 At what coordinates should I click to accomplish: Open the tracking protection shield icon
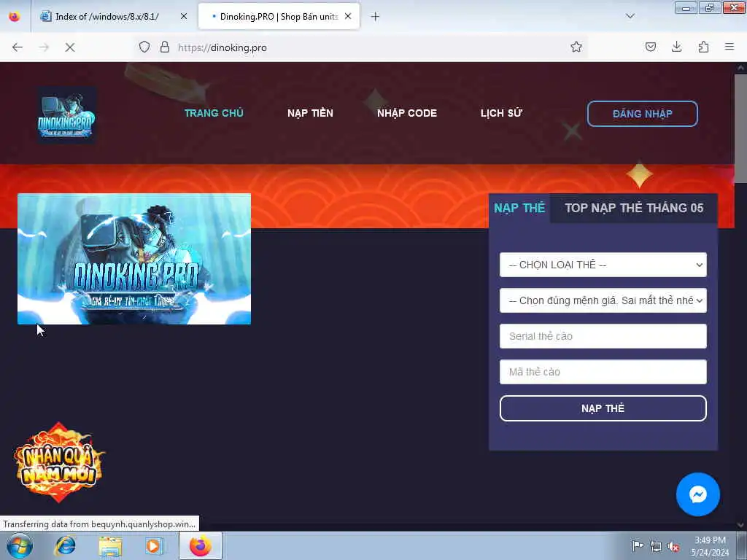[144, 47]
